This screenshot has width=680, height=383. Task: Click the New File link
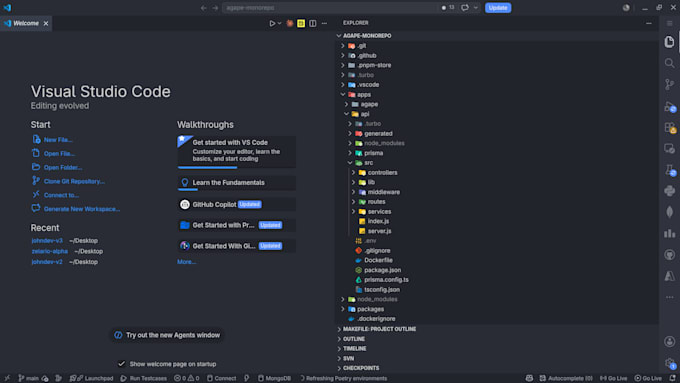click(x=58, y=140)
